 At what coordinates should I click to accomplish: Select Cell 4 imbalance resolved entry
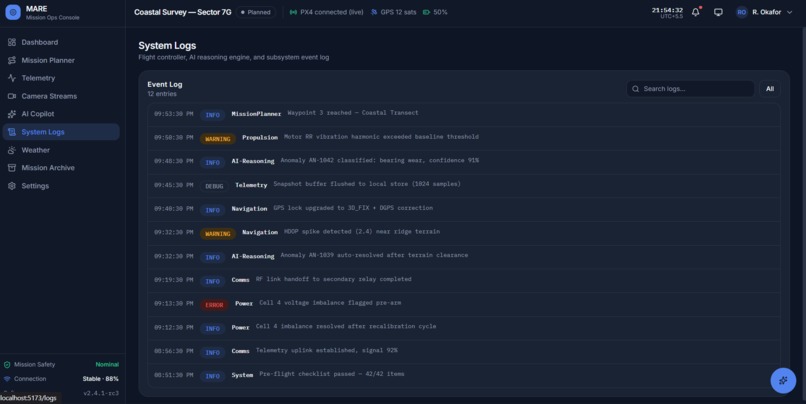(x=464, y=327)
